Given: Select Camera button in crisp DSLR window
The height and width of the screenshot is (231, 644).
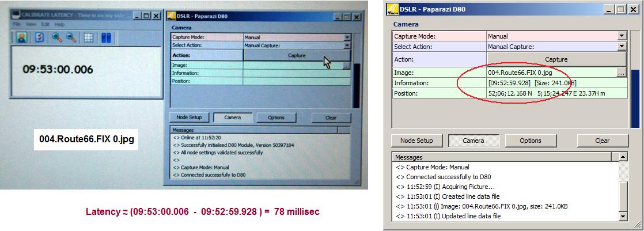Looking at the screenshot, I should point(473,141).
